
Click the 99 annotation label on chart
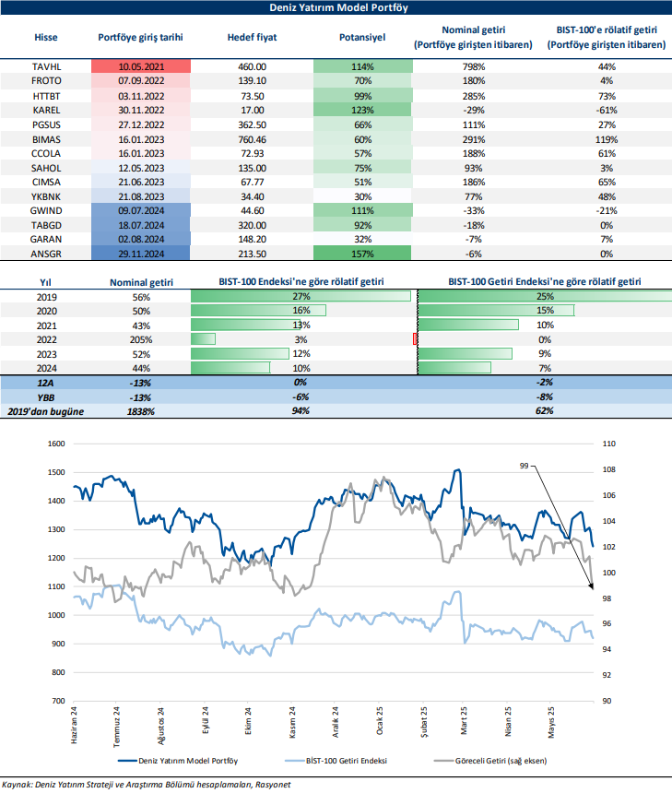[x=524, y=468]
